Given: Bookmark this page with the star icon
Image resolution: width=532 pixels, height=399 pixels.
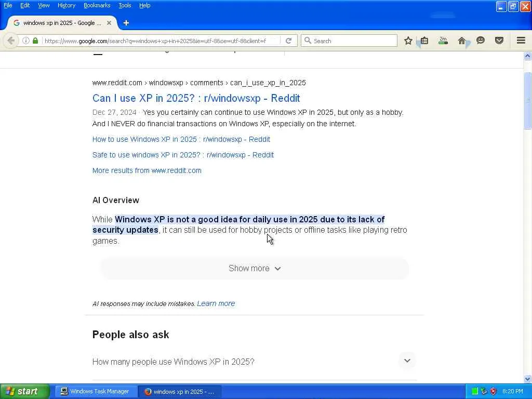Looking at the screenshot, I should click(x=408, y=41).
